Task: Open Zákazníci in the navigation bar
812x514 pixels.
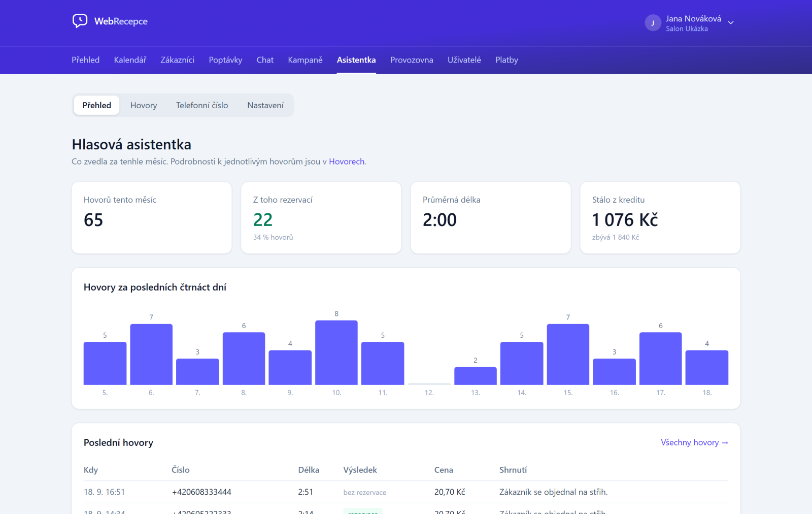Action: 178,60
